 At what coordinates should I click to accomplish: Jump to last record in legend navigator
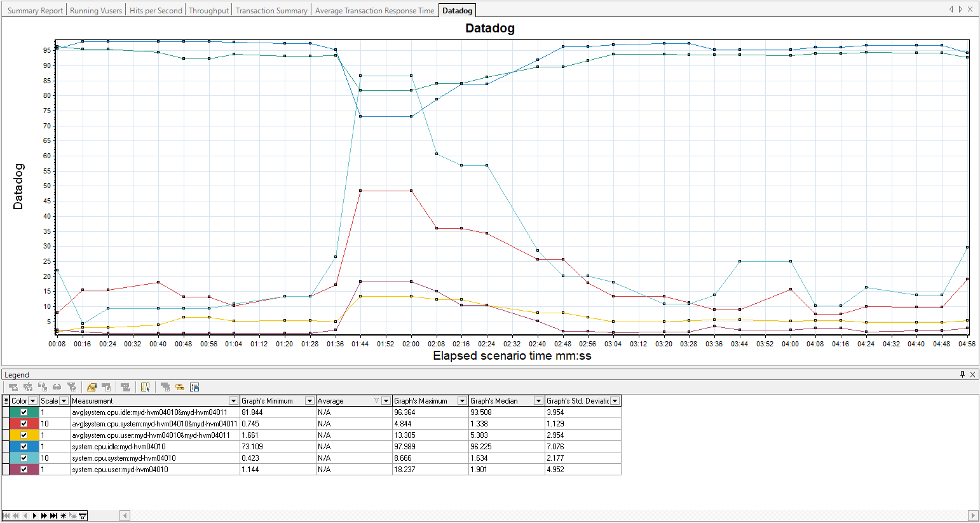pyautogui.click(x=54, y=515)
